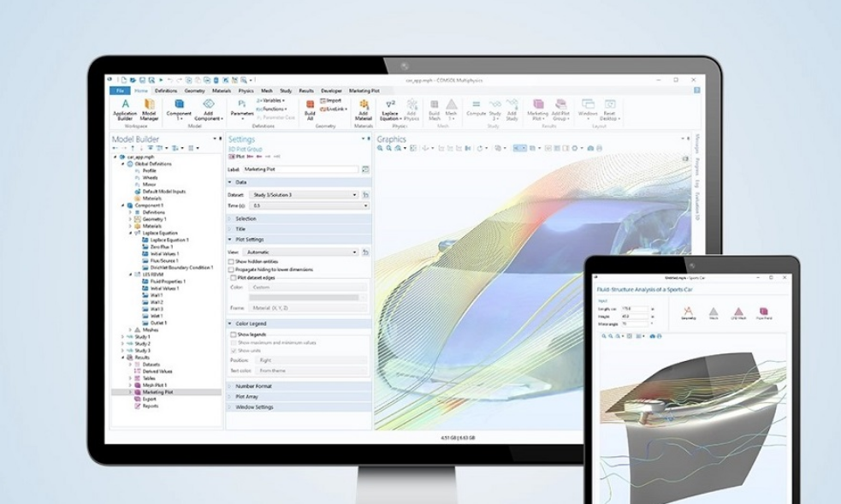Screen dimensions: 841x504
Task: Select Global Definitions node in Model Builder
Action: click(x=153, y=164)
